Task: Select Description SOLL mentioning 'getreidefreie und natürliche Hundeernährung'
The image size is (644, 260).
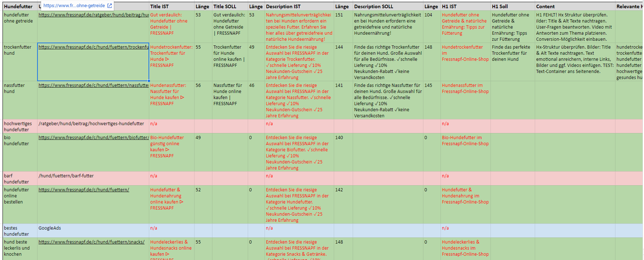Action: click(x=388, y=27)
